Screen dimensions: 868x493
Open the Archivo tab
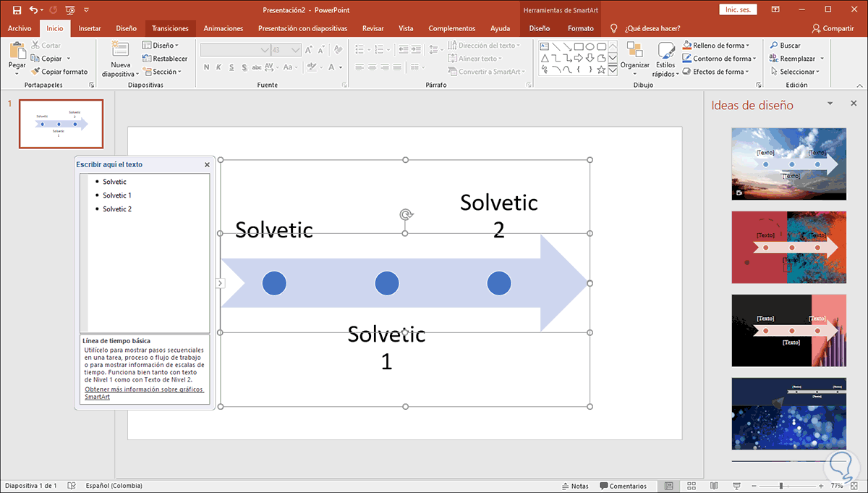pos(20,28)
